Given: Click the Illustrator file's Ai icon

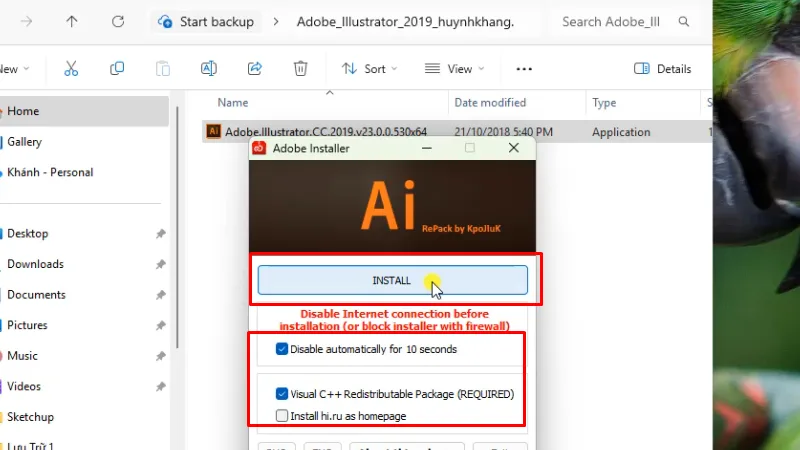Looking at the screenshot, I should (213, 131).
